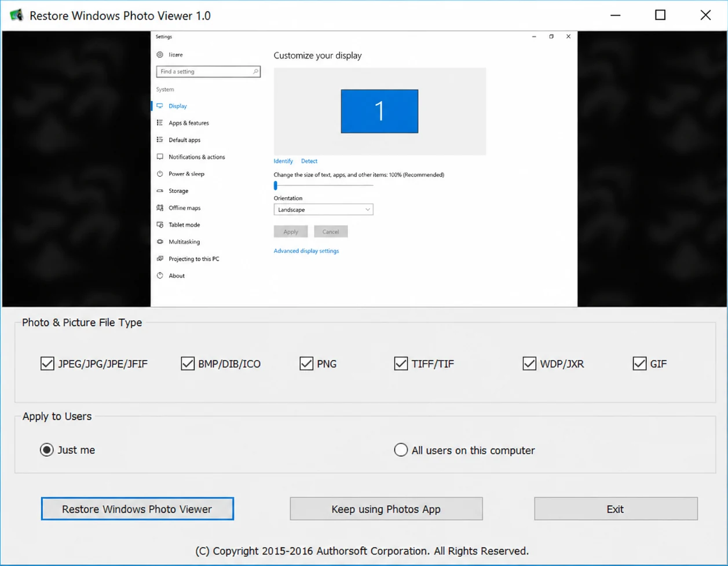This screenshot has width=728, height=566.
Task: Click the greyed Cancel button in preview
Action: (x=331, y=231)
